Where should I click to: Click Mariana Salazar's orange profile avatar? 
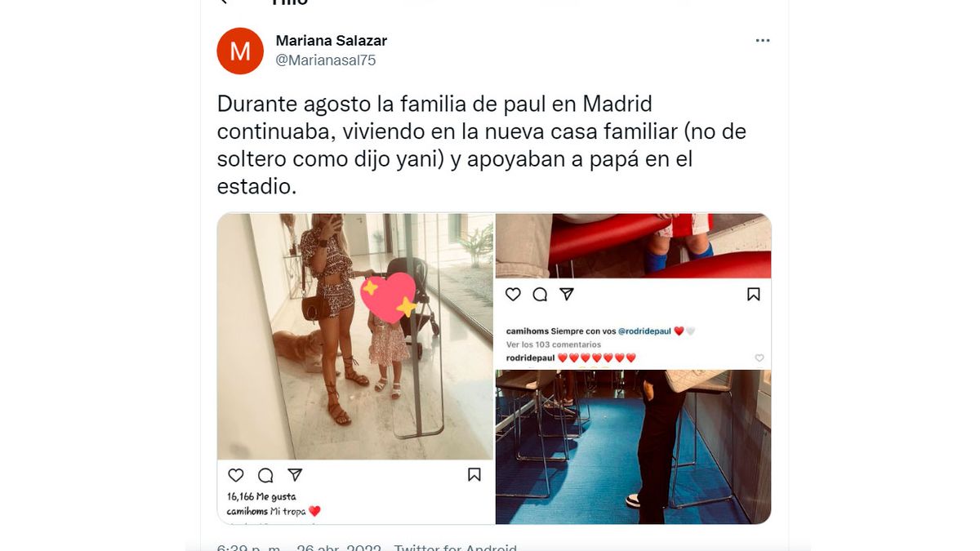coord(240,51)
